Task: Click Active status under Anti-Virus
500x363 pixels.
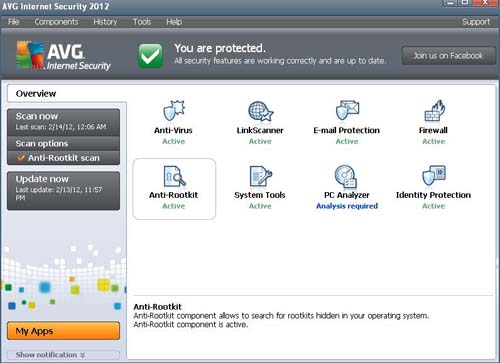Action: pyautogui.click(x=174, y=141)
